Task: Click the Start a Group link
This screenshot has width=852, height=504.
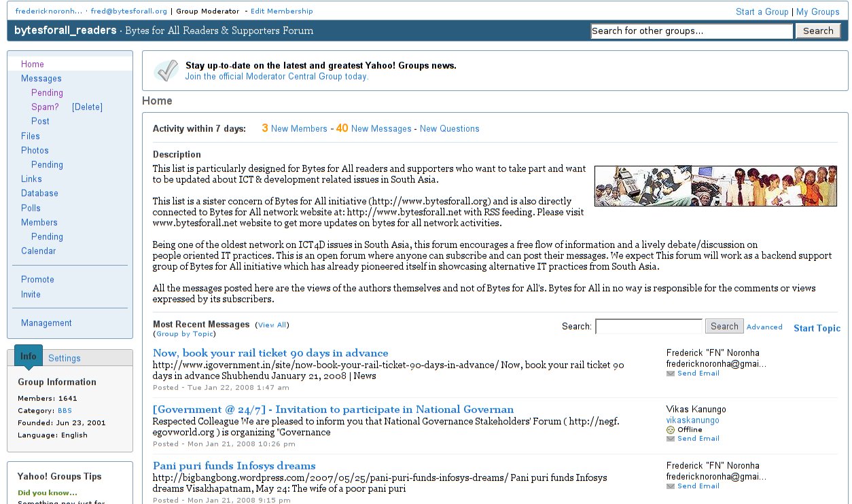Action: [762, 12]
